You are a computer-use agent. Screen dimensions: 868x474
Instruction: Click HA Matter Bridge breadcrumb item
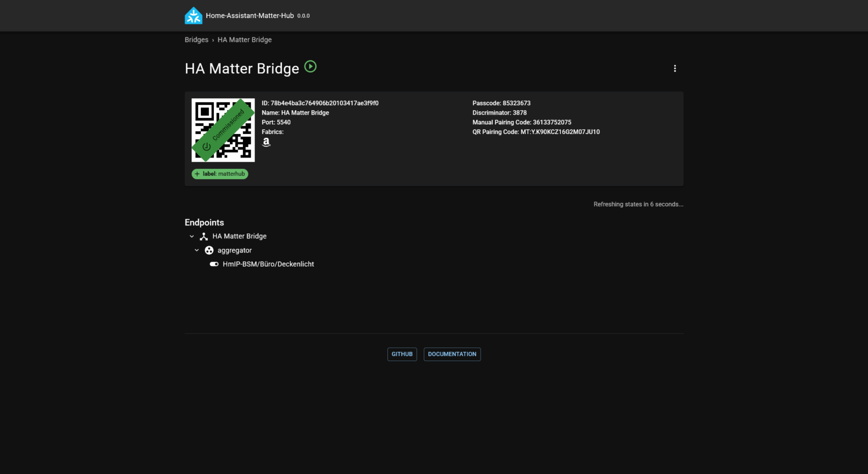tap(245, 40)
